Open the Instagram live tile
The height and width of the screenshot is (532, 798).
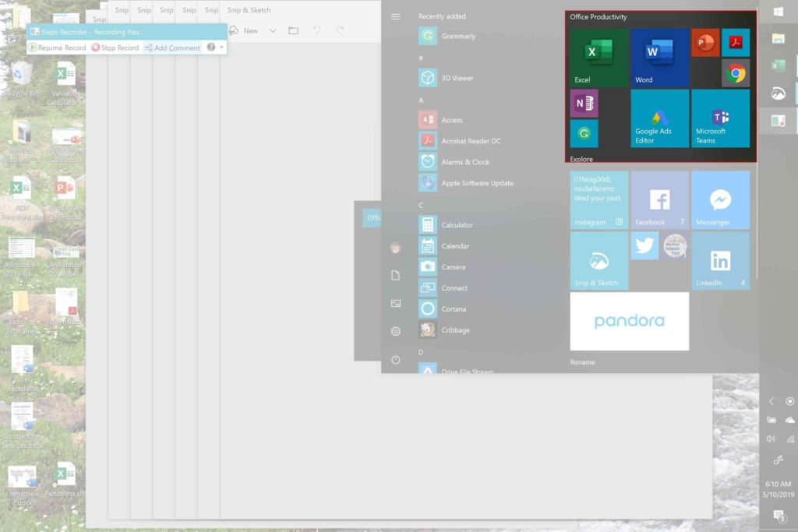[599, 200]
